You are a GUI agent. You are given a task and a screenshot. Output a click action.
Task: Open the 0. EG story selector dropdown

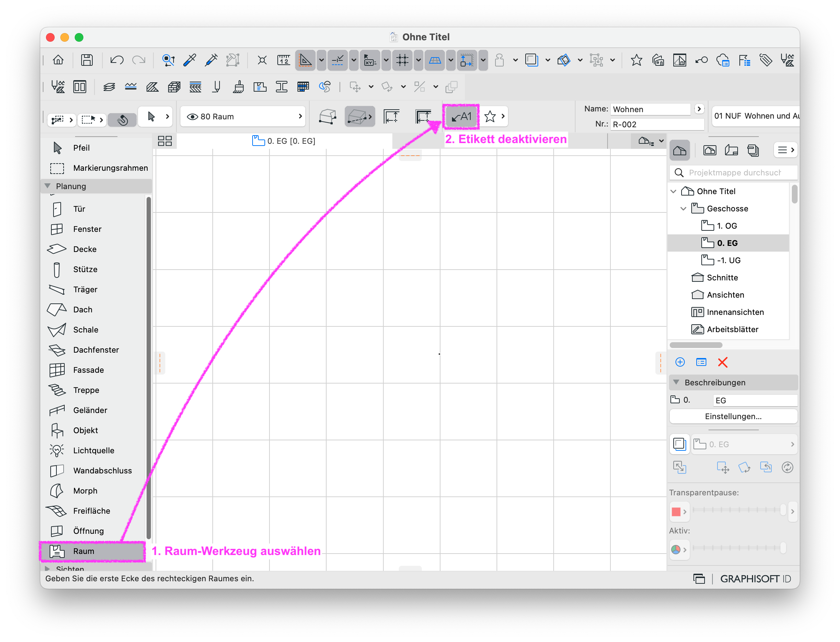click(745, 445)
